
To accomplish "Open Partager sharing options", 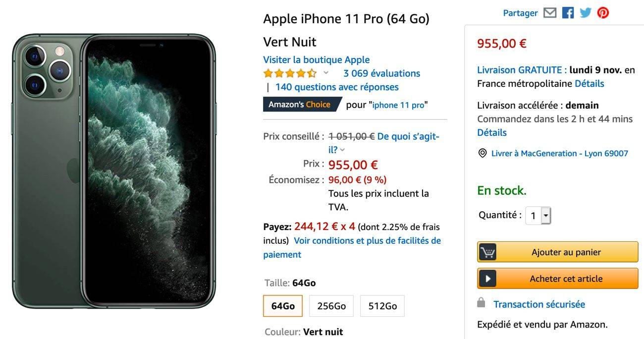I will (x=520, y=13).
